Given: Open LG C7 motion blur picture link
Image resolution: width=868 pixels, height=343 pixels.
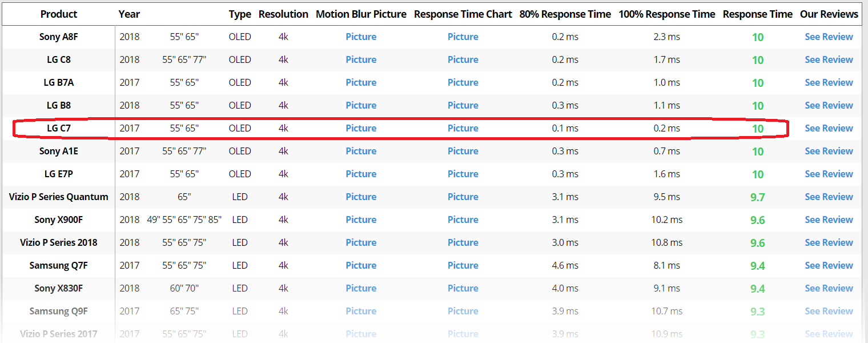Looking at the screenshot, I should coord(361,128).
